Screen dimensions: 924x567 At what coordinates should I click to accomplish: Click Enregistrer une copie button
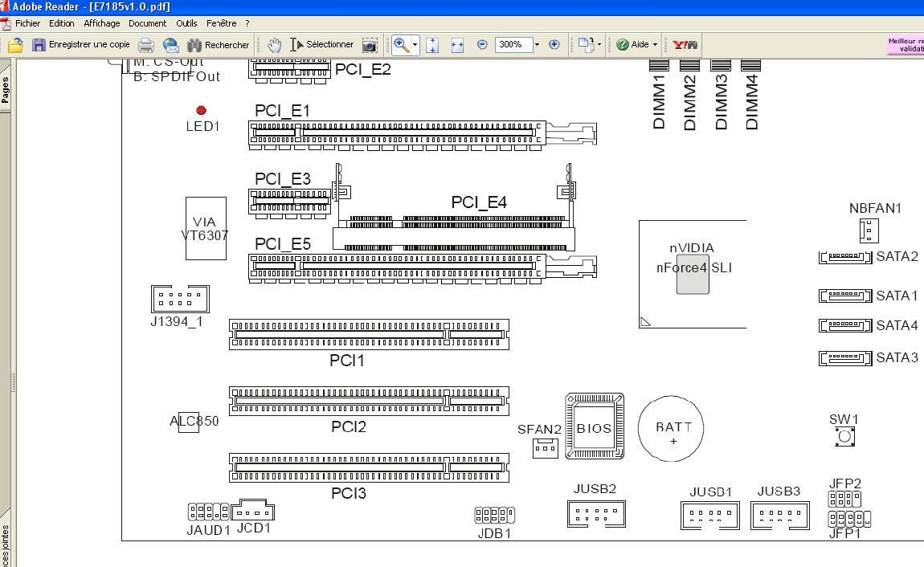[80, 45]
